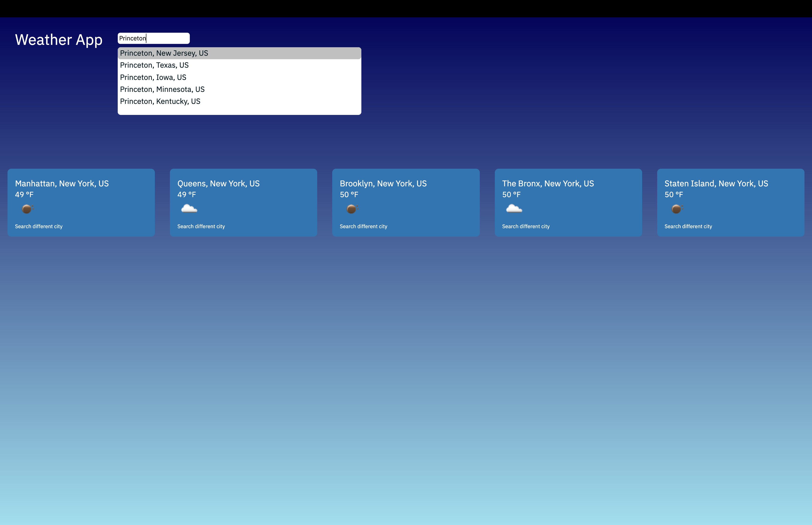
Task: Choose Princeton, Kentucky, US suggestion
Action: (160, 101)
